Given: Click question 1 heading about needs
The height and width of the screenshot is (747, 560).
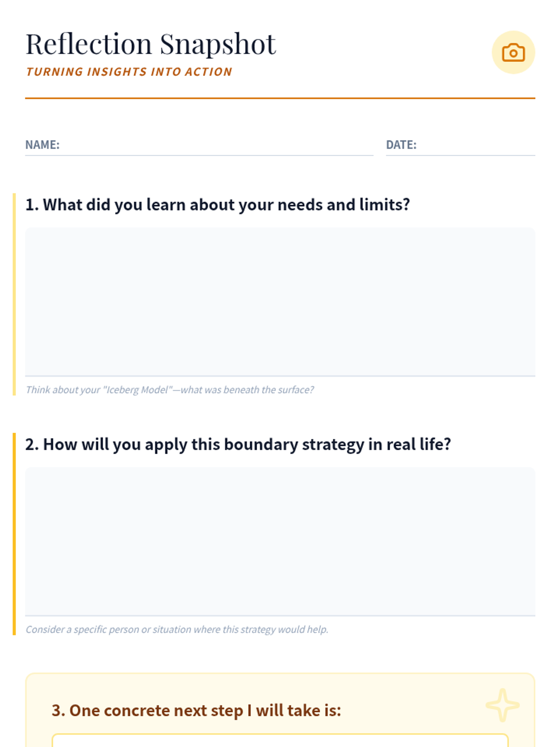Looking at the screenshot, I should point(217,204).
